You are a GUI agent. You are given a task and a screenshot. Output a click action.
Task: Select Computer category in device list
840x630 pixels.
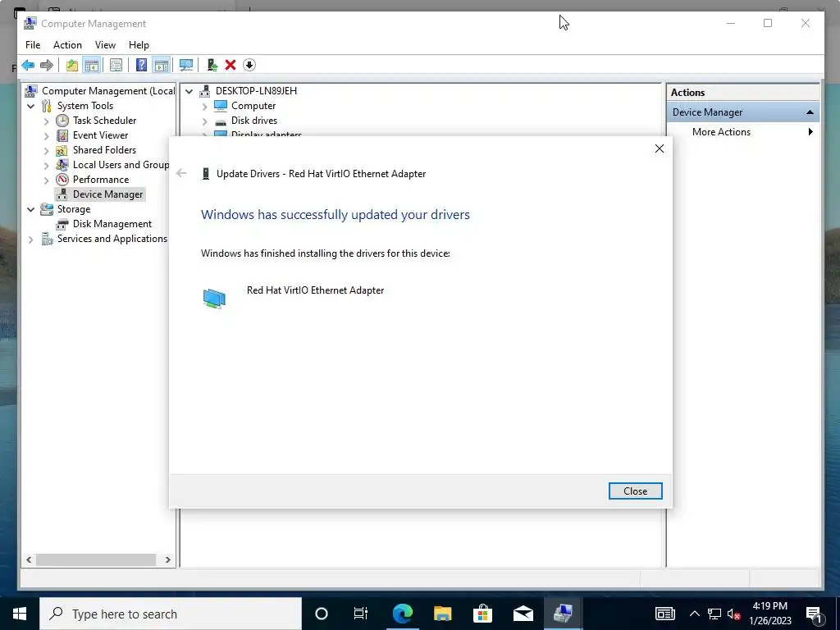point(253,106)
